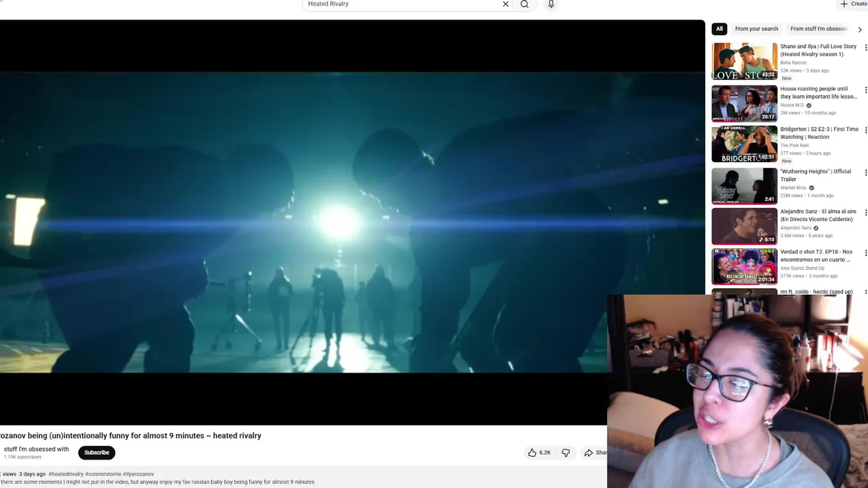Click Bridgerton First Time Watching title

819,133
